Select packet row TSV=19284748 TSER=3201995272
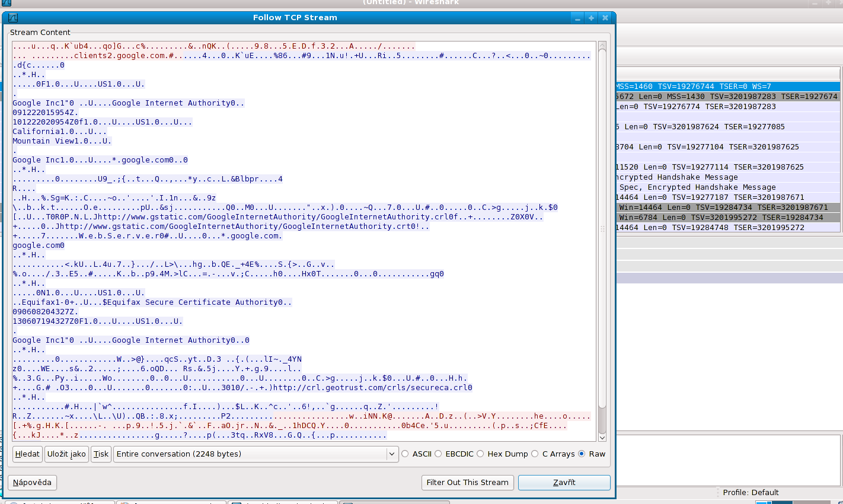This screenshot has height=504, width=843. click(728, 228)
